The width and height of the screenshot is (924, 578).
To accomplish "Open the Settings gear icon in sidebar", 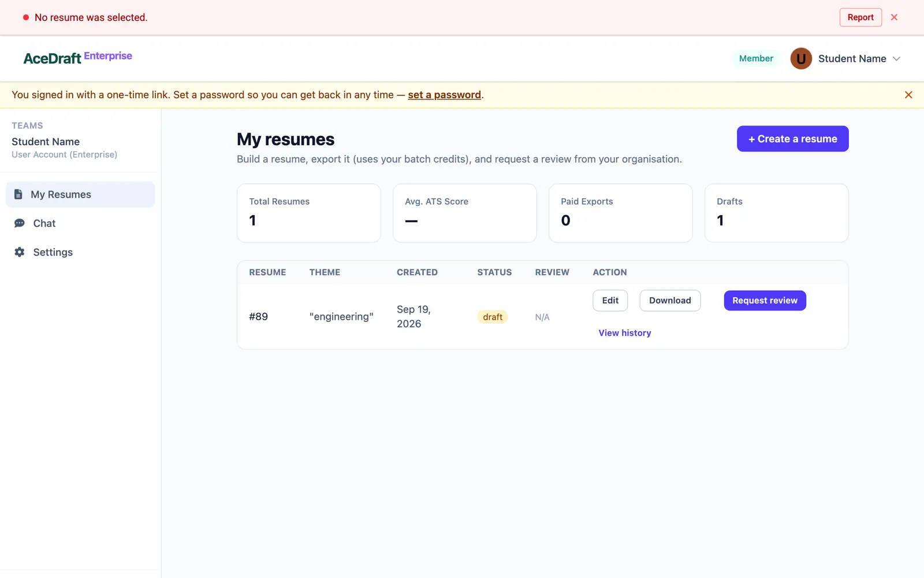I will 20,252.
